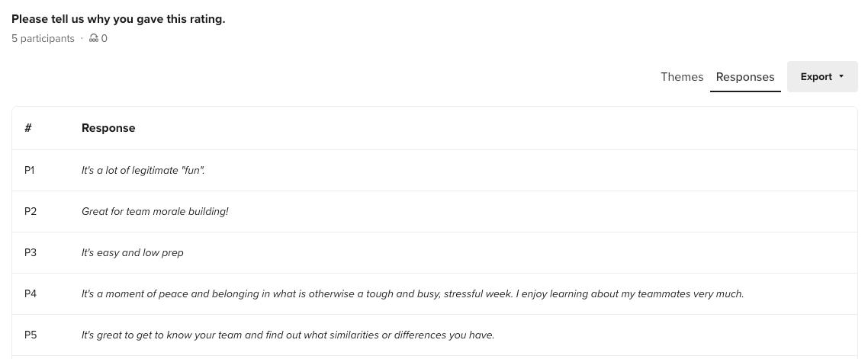Select the question title text
The image size is (868, 359).
click(x=118, y=19)
